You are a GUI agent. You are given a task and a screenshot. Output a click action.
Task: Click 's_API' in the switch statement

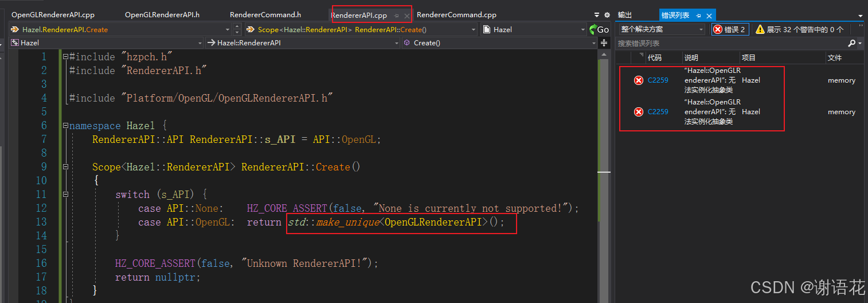178,195
